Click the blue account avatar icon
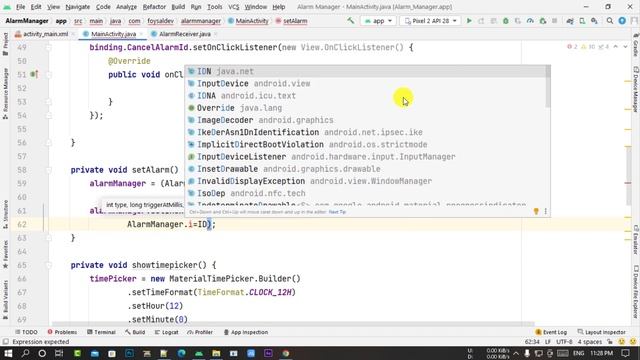Screen dimensions: 640x360 (622, 21)
